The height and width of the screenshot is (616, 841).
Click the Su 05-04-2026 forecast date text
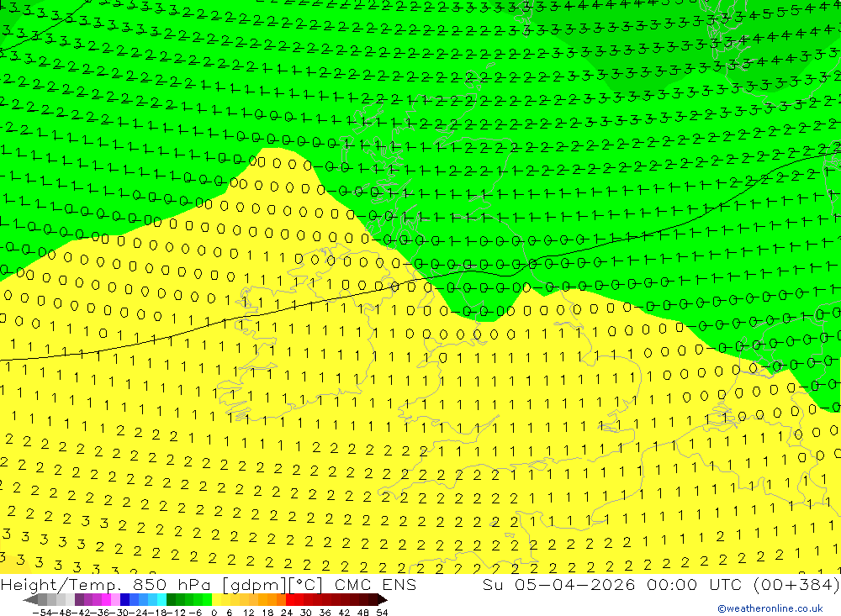559,585
